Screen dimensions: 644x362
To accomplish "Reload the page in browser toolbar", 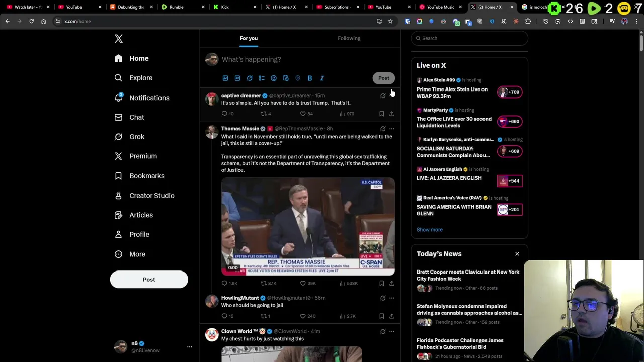I will point(31,21).
